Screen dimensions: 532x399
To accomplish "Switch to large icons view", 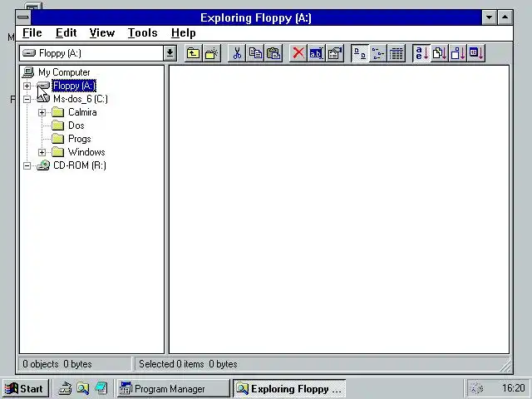I will [360, 53].
